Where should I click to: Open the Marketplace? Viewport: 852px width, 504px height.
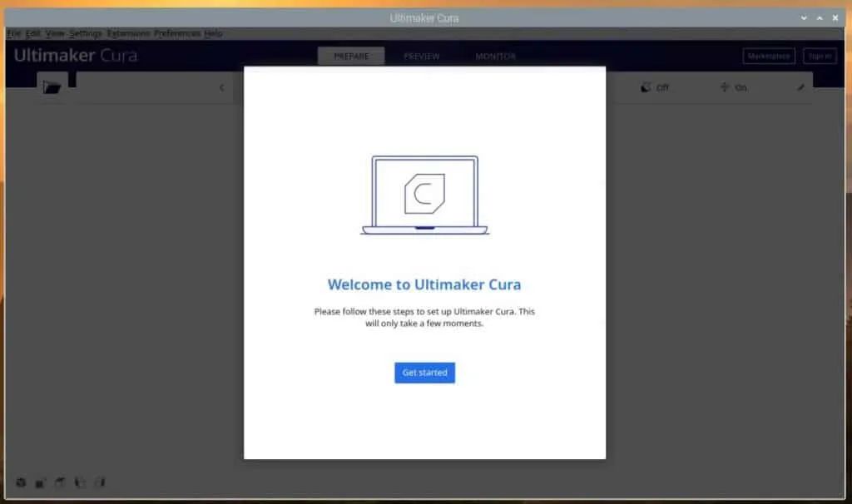(x=768, y=56)
